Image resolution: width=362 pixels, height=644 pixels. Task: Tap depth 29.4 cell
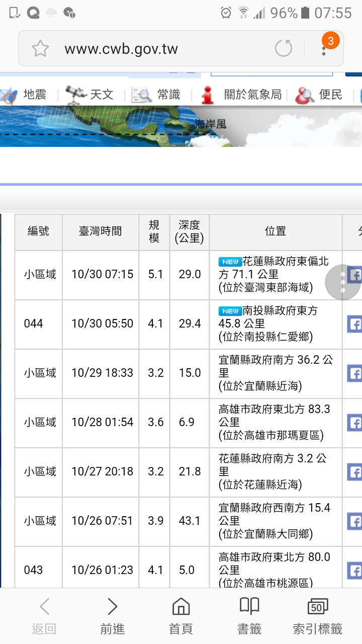click(x=190, y=324)
